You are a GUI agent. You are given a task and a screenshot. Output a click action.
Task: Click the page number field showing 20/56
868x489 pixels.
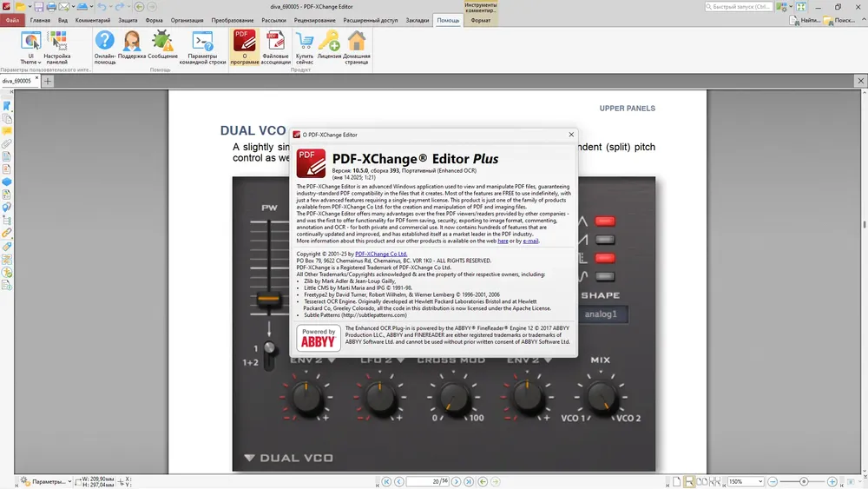tap(427, 482)
